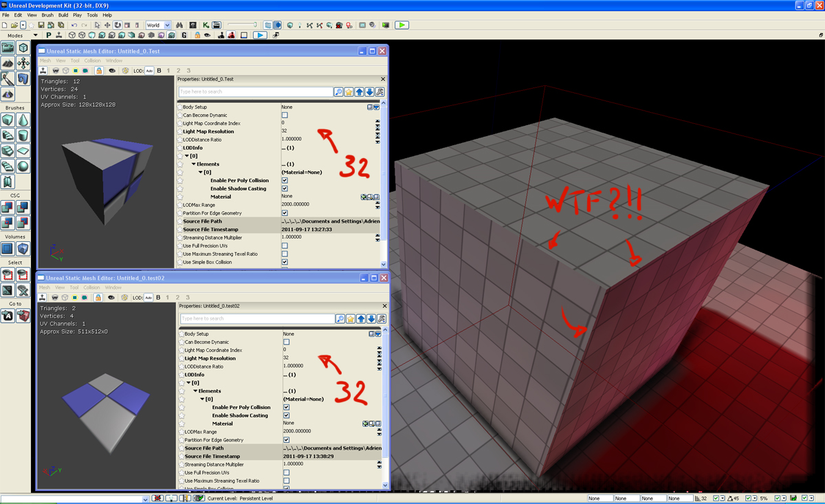Click the G game view icon
The image size is (825, 504).
(186, 35)
